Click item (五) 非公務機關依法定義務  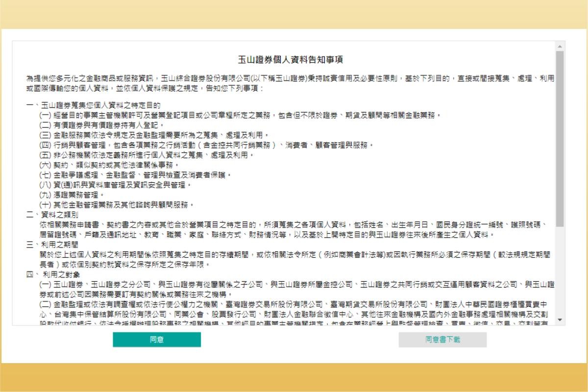147,155
